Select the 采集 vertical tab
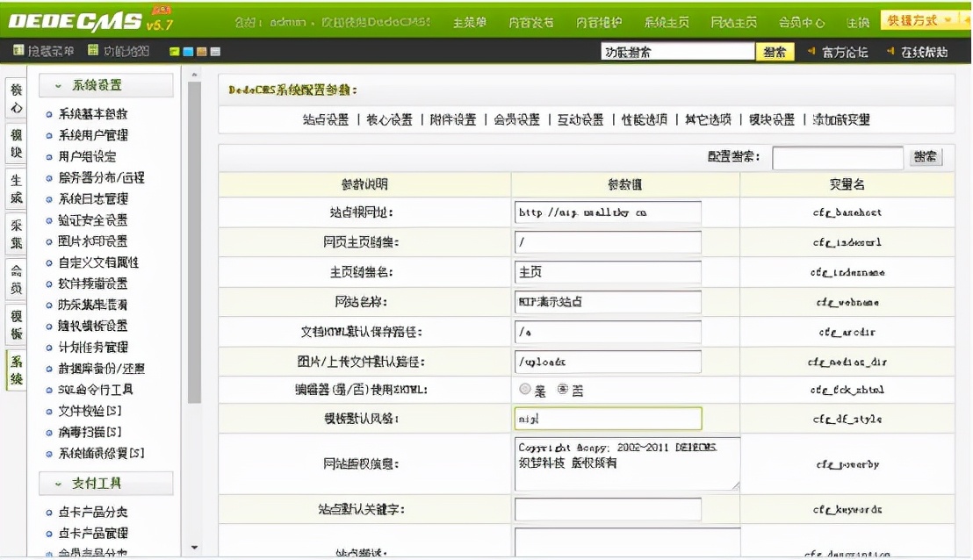Image resolution: width=973 pixels, height=560 pixels. (x=16, y=233)
